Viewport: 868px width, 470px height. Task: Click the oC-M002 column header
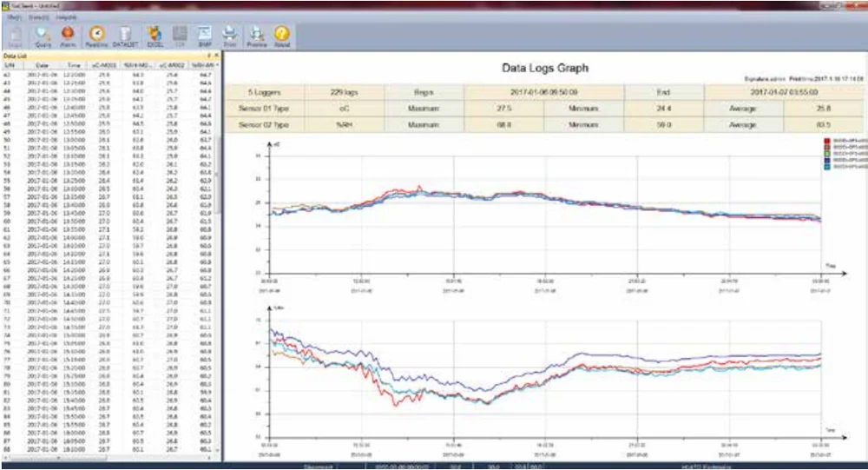(172, 65)
